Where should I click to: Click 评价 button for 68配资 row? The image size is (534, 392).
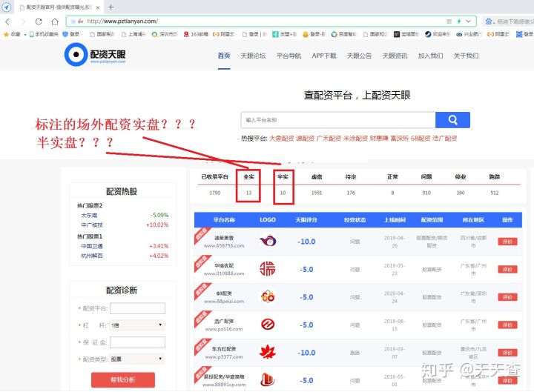pos(507,297)
